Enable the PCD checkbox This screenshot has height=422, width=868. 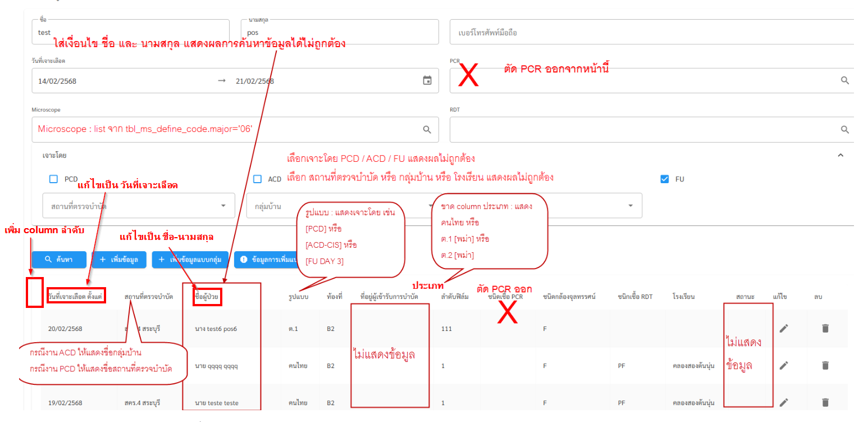click(x=54, y=179)
